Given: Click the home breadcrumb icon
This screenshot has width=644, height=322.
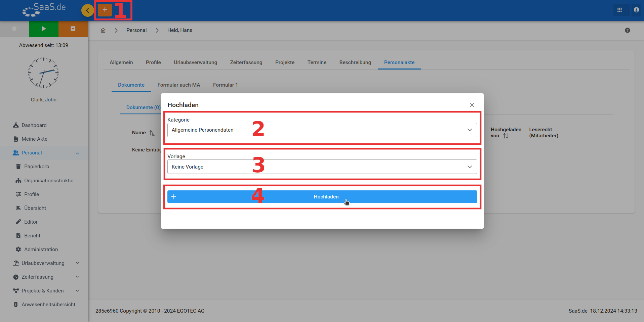Looking at the screenshot, I should pos(103,30).
